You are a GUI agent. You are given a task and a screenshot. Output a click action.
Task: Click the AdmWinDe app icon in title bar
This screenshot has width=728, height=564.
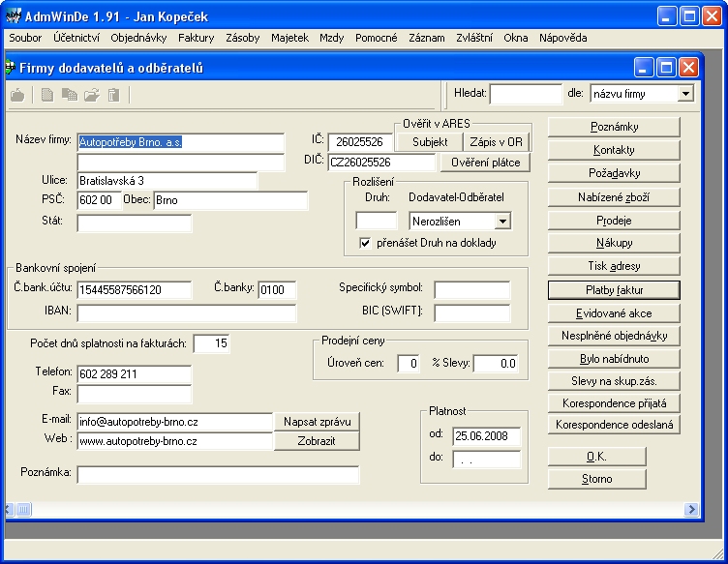tap(14, 16)
